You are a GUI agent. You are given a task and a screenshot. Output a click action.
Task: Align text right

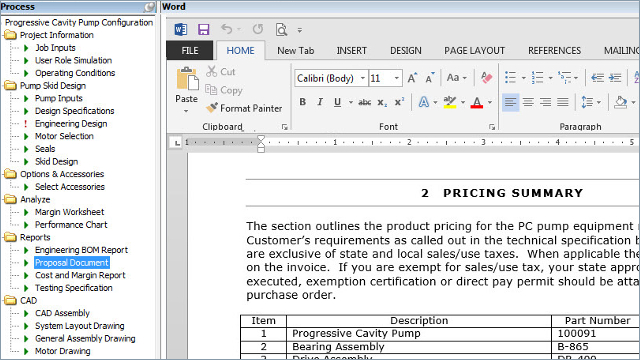click(545, 102)
